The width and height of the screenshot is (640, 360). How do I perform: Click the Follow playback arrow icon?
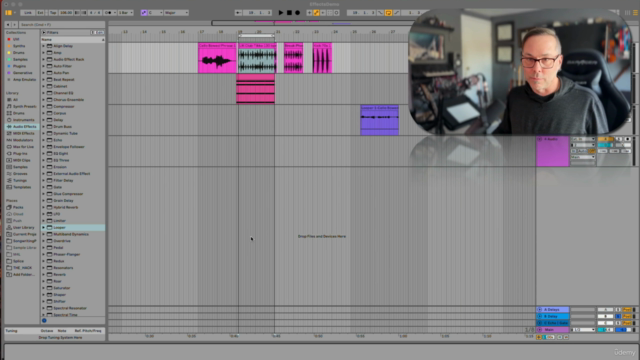(x=238, y=13)
